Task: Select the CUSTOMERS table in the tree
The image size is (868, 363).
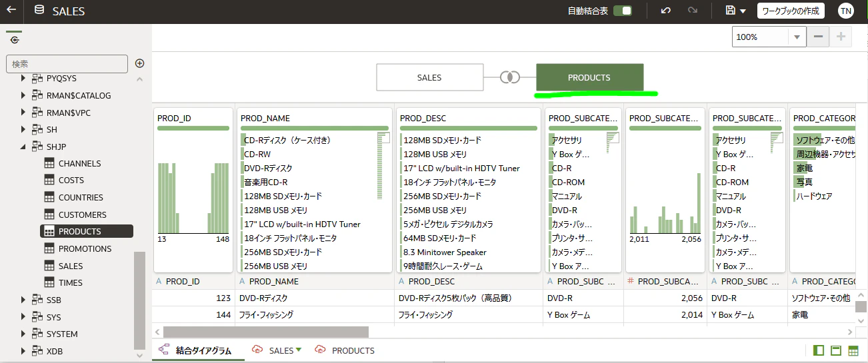Action: click(83, 214)
